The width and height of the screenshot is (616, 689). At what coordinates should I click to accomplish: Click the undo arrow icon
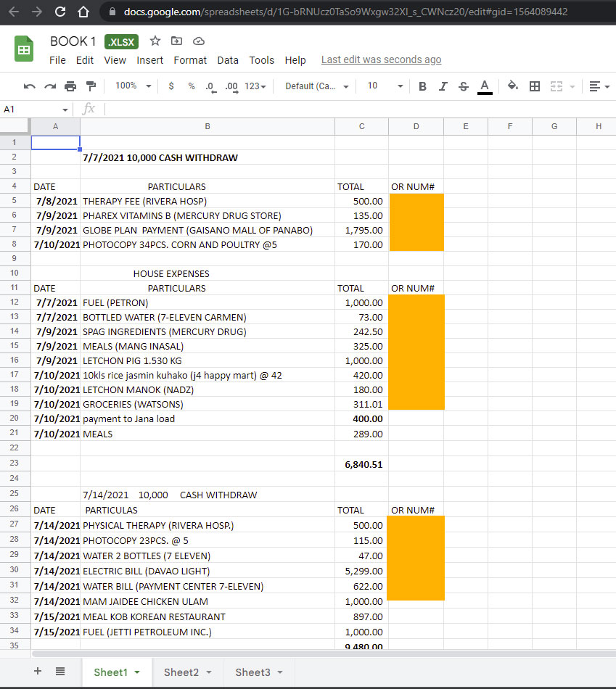[30, 86]
